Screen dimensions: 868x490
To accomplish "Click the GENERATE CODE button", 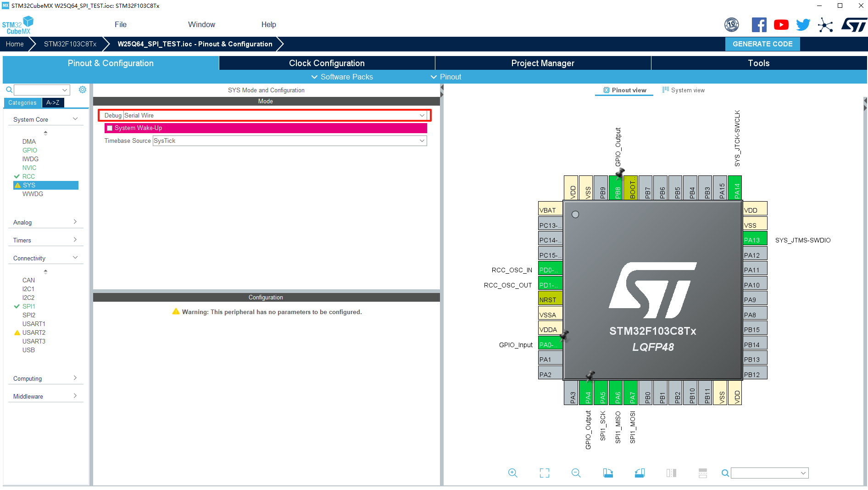I will (762, 44).
